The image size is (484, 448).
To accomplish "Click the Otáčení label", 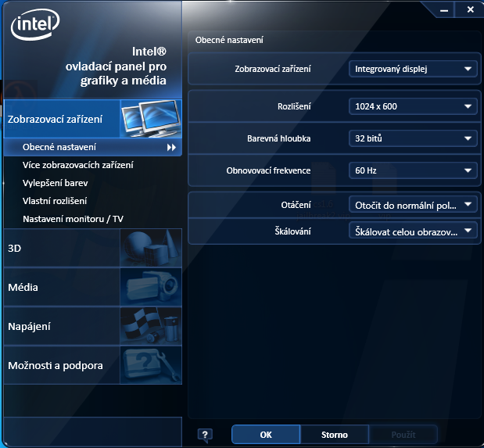I will (296, 205).
